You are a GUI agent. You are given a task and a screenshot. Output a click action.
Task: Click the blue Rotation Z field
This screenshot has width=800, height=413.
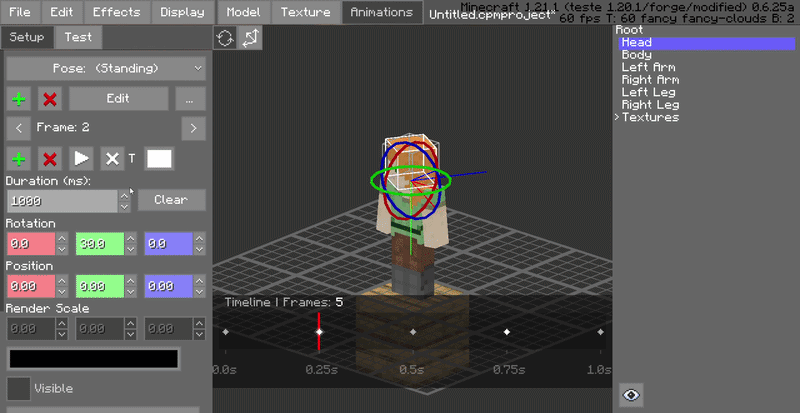click(169, 244)
